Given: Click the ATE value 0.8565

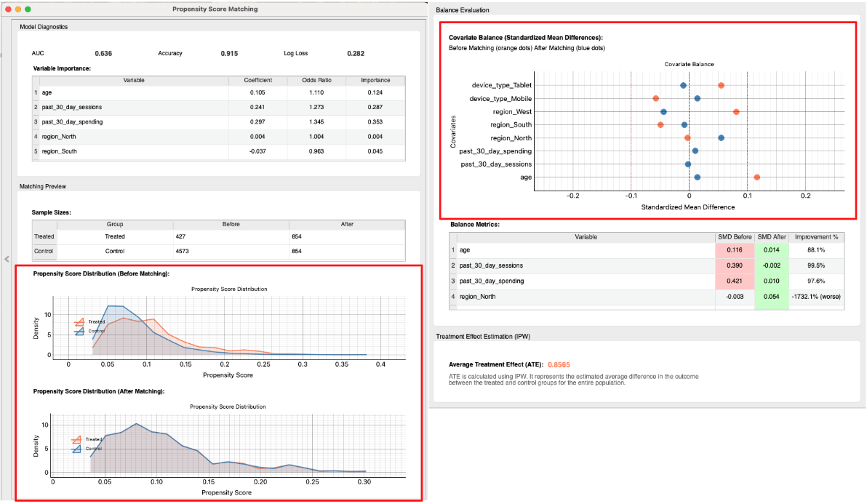Looking at the screenshot, I should (557, 364).
